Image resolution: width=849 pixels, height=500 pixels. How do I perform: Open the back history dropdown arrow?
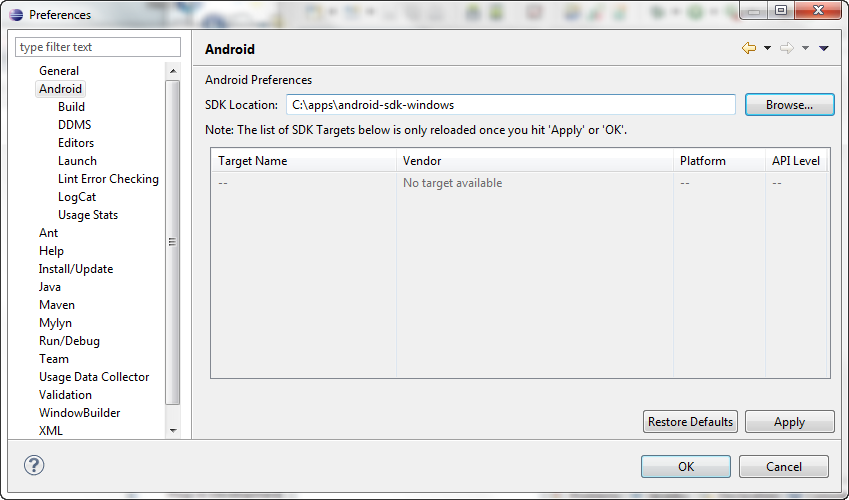coord(767,48)
